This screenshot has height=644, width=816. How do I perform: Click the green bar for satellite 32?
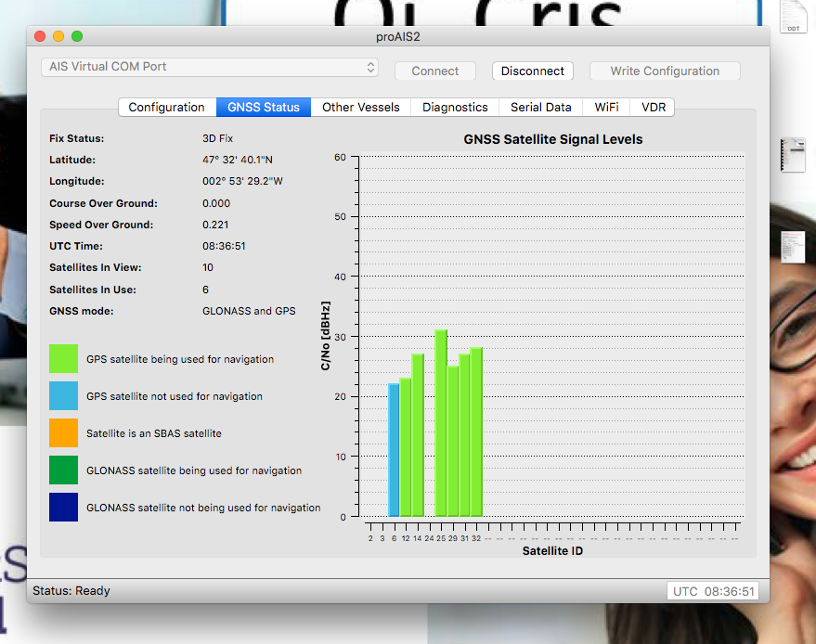(x=476, y=431)
